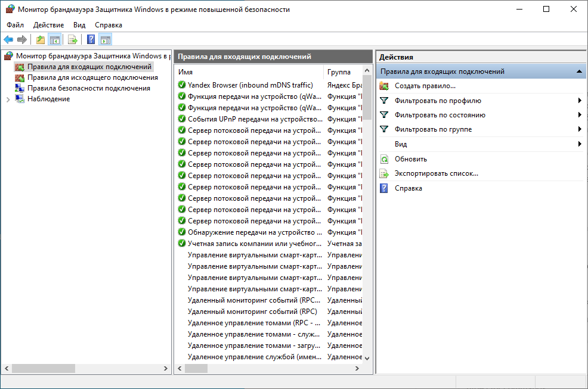Click the Up one level folder icon
The height and width of the screenshot is (389, 588).
41,39
